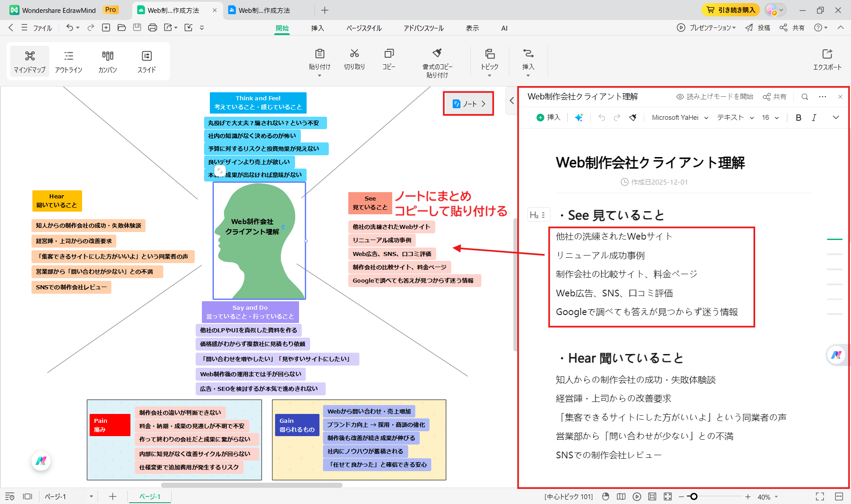The width and height of the screenshot is (851, 504).
Task: Click the print icon in the quick toolbar
Action: click(x=152, y=28)
